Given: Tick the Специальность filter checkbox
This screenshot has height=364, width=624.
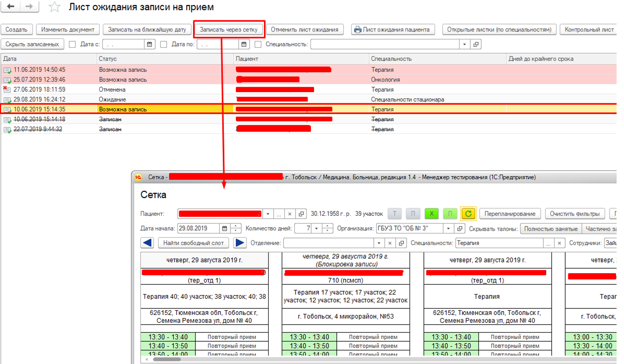Looking at the screenshot, I should click(x=258, y=44).
